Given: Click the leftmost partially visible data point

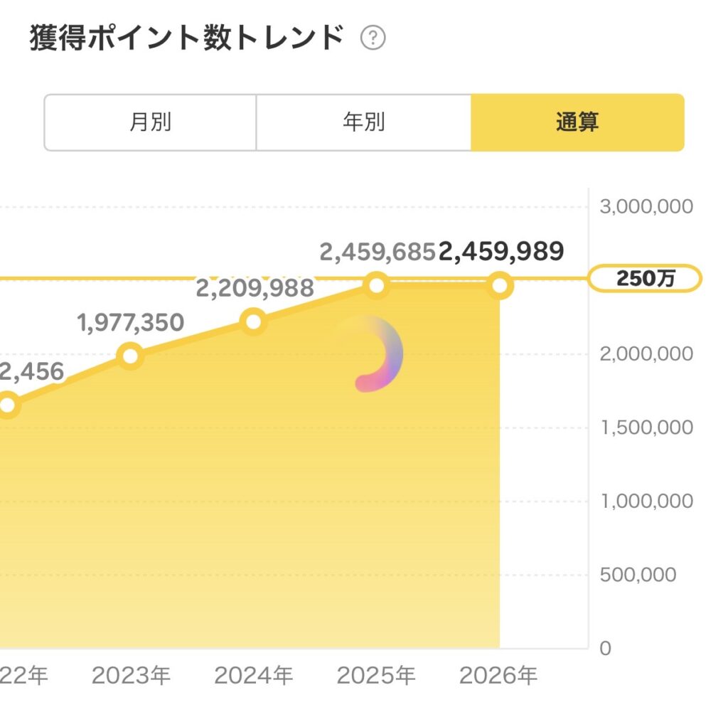Looking at the screenshot, I should coord(7,405).
